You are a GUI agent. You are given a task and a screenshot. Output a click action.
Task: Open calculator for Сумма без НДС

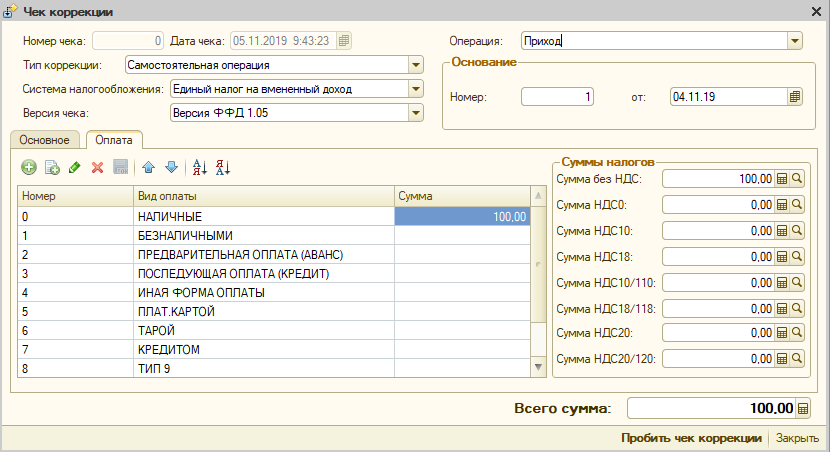[783, 178]
